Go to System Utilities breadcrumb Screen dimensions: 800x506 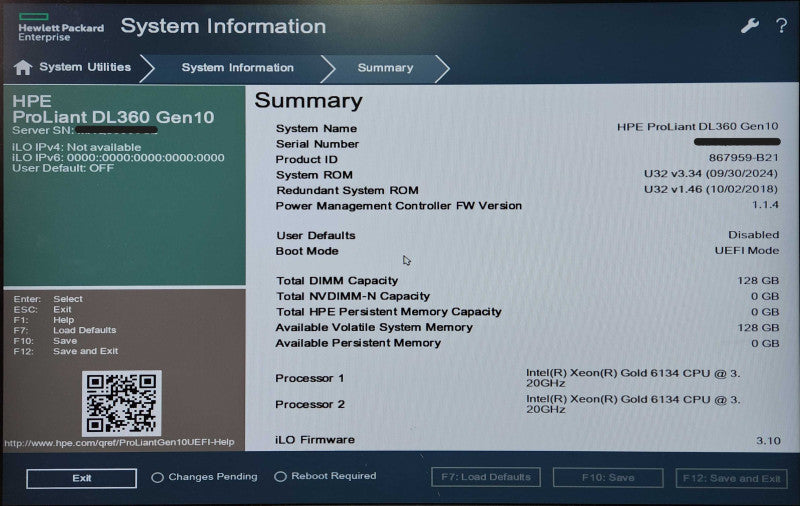pos(85,67)
